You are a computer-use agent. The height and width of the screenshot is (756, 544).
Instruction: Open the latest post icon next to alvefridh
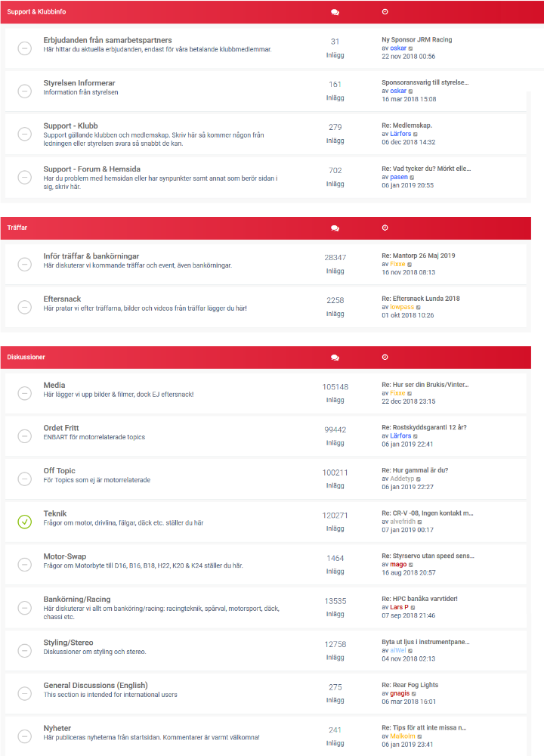419,522
